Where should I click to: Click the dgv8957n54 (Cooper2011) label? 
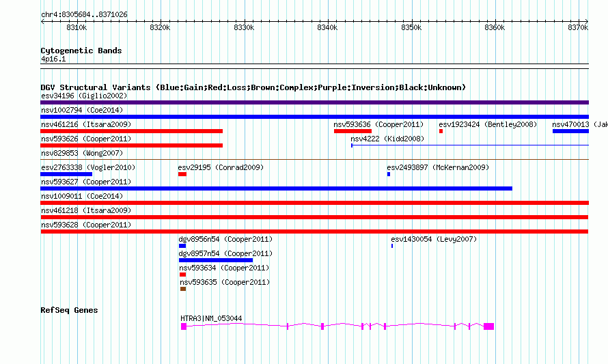point(225,253)
